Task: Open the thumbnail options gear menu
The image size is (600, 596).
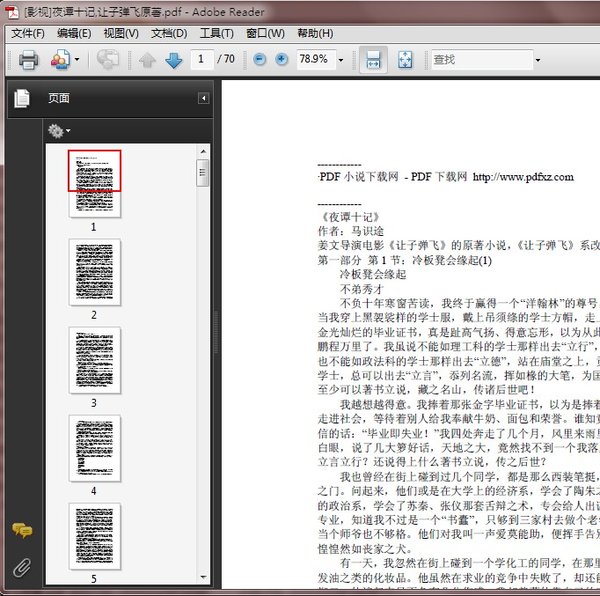Action: (58, 131)
